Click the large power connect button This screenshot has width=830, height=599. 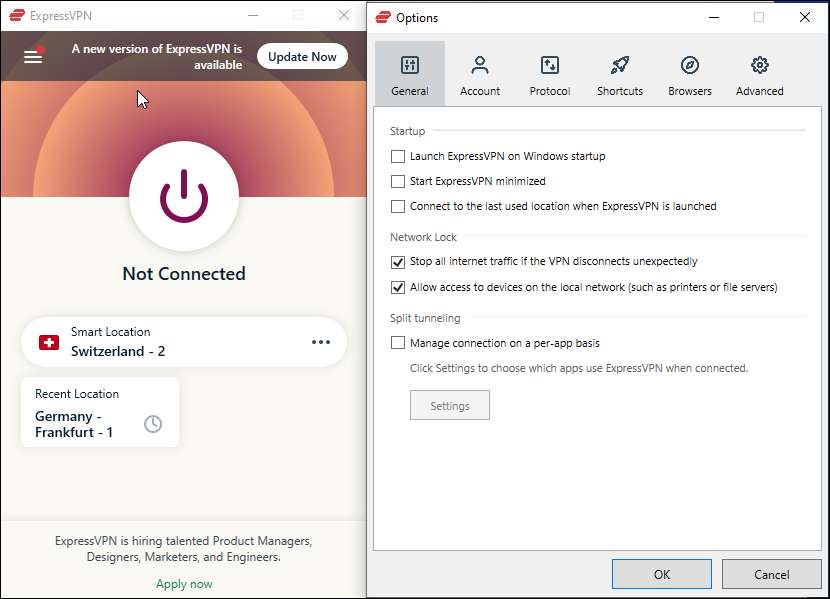pos(184,195)
